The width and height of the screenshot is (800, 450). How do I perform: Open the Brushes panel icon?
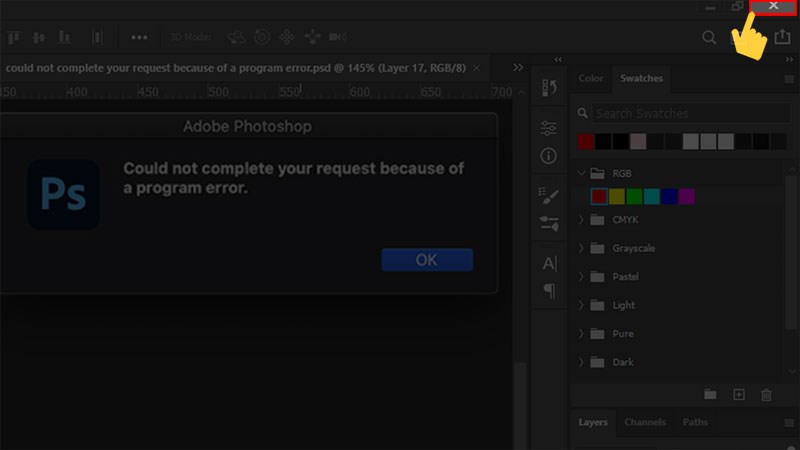pos(548,195)
